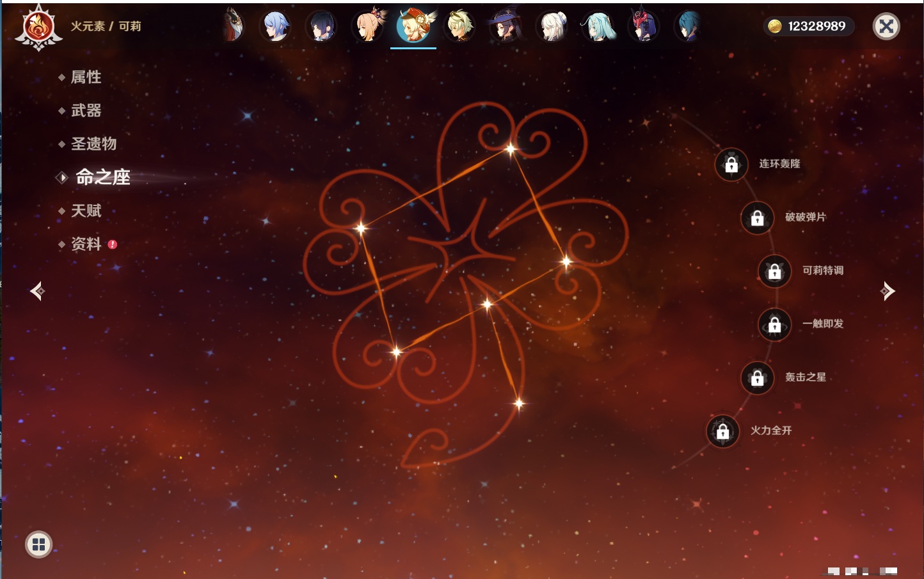Switch to the next character with right arrow
The height and width of the screenshot is (579, 924).
pyautogui.click(x=888, y=291)
